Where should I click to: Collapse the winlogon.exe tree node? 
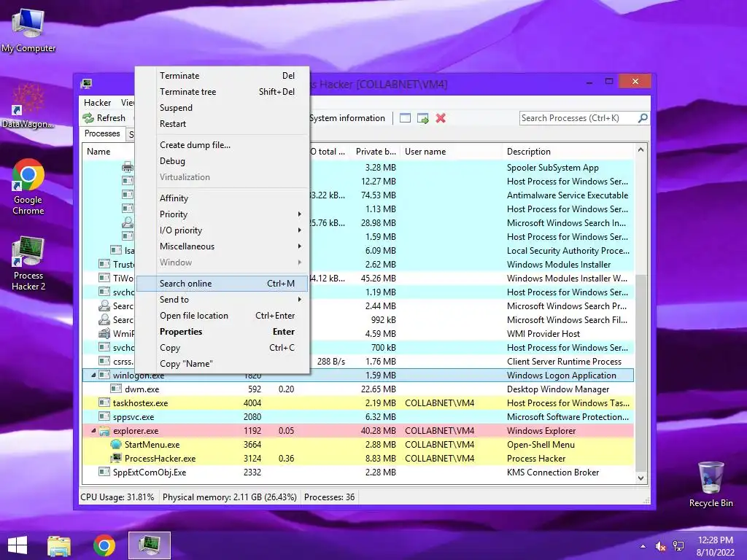(x=93, y=376)
